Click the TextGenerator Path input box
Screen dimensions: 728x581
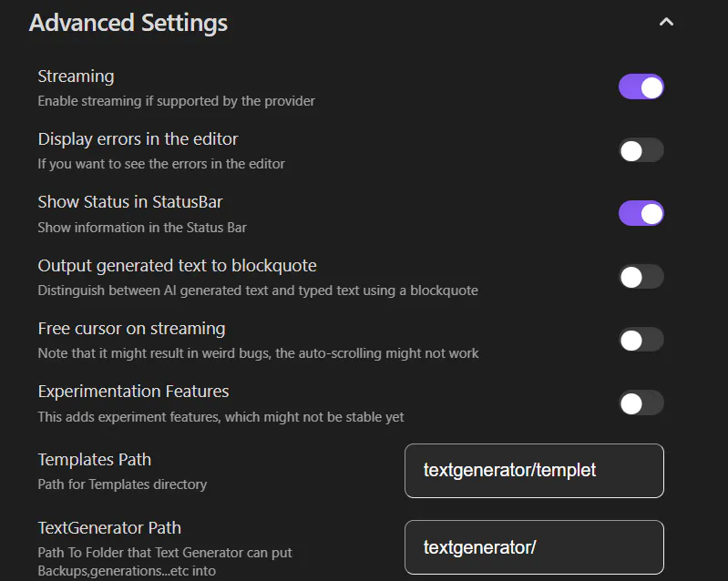(x=534, y=547)
